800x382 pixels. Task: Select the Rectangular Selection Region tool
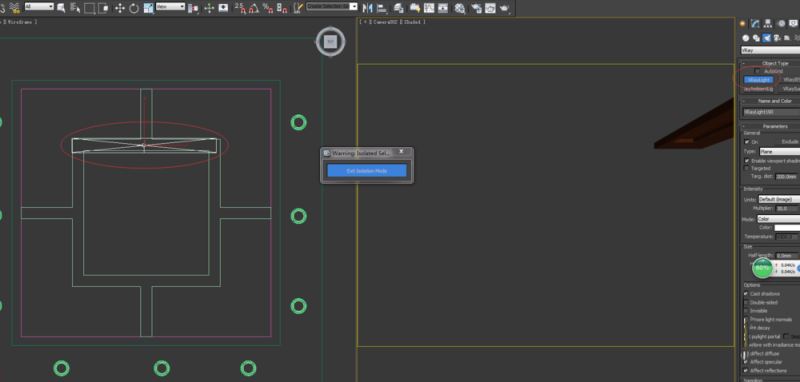[x=89, y=8]
